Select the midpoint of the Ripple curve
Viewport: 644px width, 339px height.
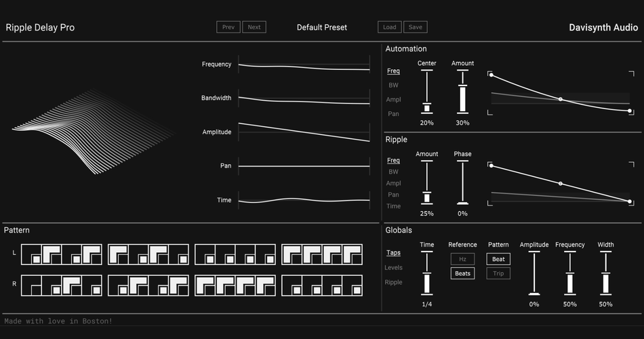click(561, 184)
